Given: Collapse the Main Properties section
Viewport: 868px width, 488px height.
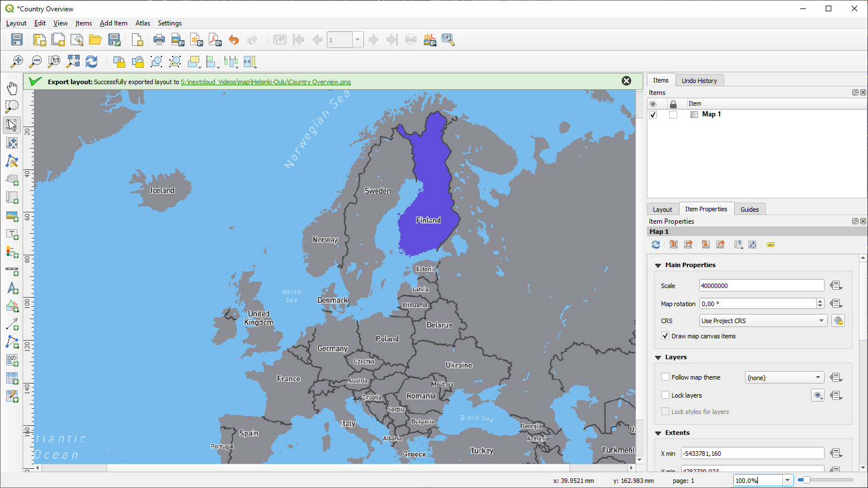Looking at the screenshot, I should coord(657,264).
